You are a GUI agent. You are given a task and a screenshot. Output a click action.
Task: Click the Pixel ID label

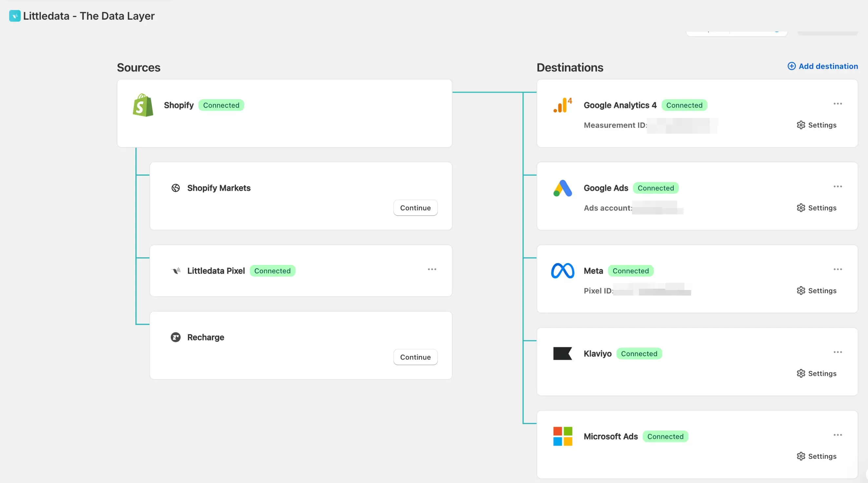click(599, 291)
